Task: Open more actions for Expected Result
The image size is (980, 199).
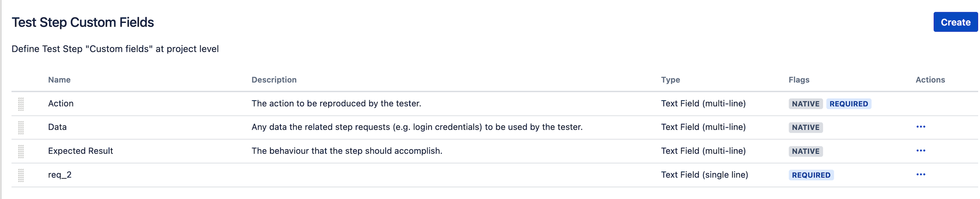Action: point(920,151)
